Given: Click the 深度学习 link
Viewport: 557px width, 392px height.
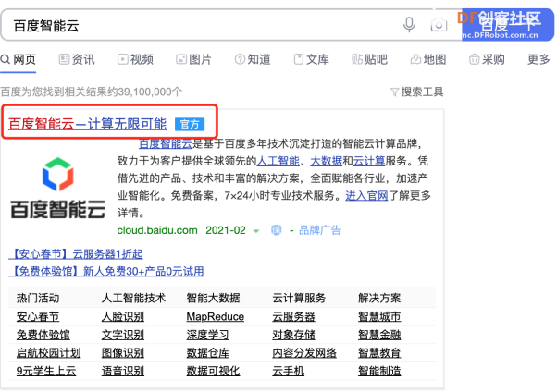Looking at the screenshot, I should [x=208, y=335].
